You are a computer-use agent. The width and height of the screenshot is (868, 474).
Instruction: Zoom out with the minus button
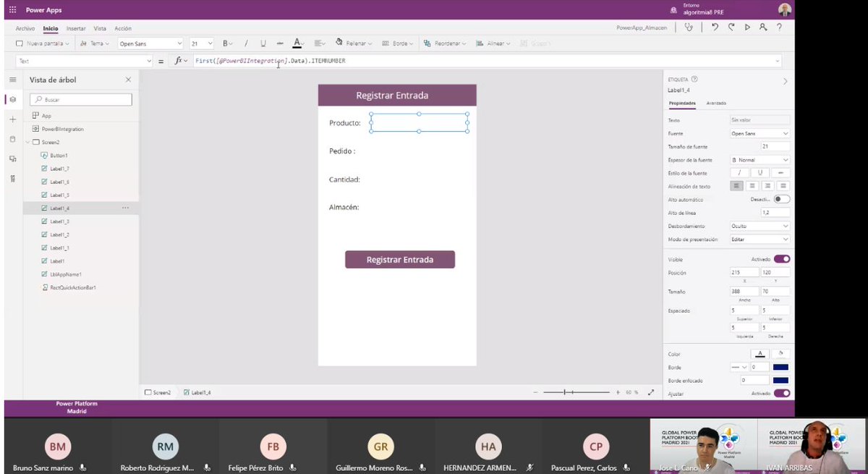[x=536, y=392]
